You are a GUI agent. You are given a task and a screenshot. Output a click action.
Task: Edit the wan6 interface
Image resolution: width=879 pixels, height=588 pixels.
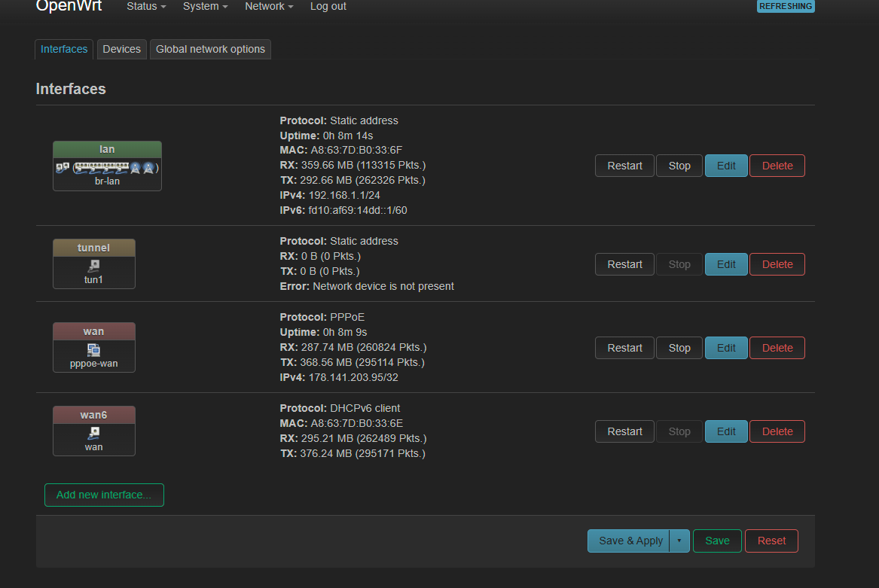point(726,431)
